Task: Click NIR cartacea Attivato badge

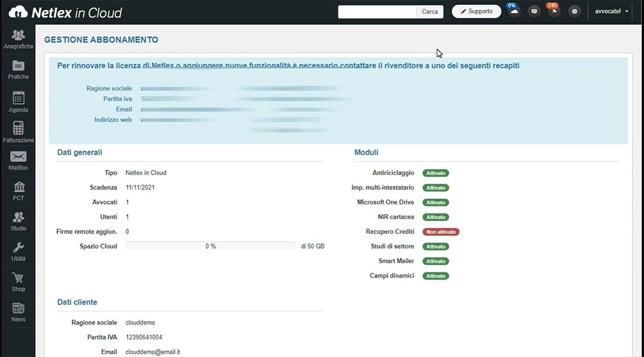Action: pyautogui.click(x=436, y=217)
